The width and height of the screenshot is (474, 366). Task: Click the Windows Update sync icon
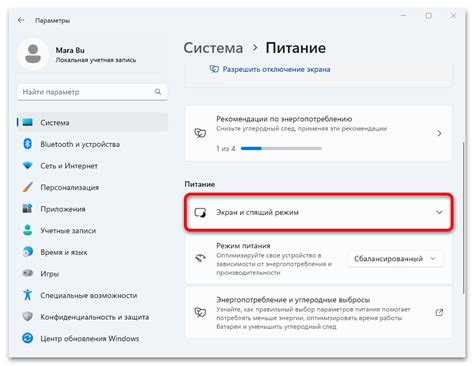(x=28, y=338)
